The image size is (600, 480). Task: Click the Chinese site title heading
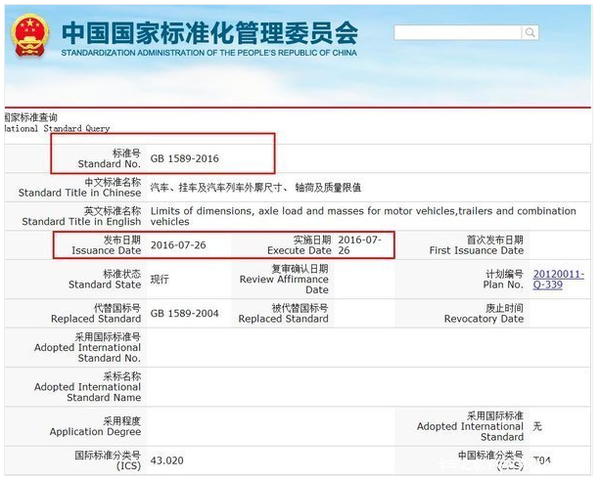pyautogui.click(x=210, y=33)
